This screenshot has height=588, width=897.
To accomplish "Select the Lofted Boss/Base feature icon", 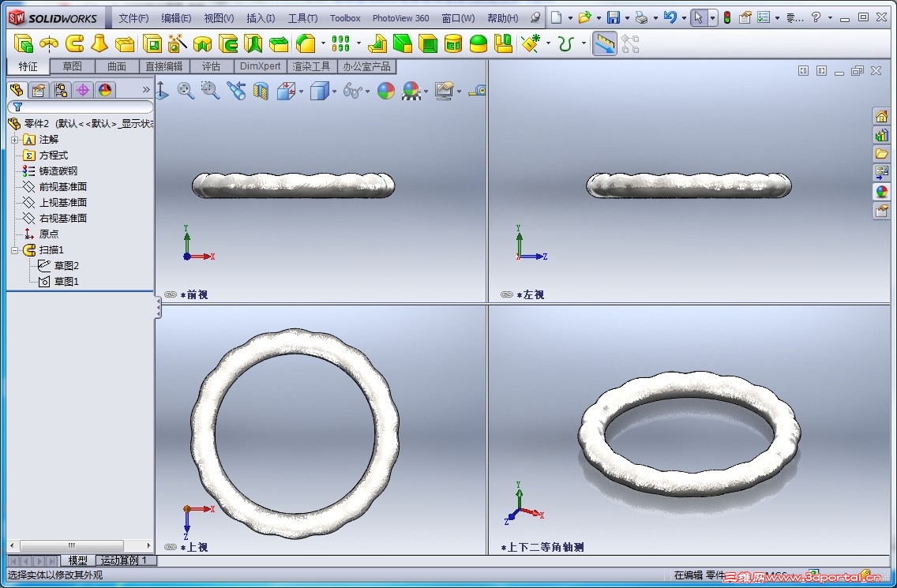I will (99, 43).
